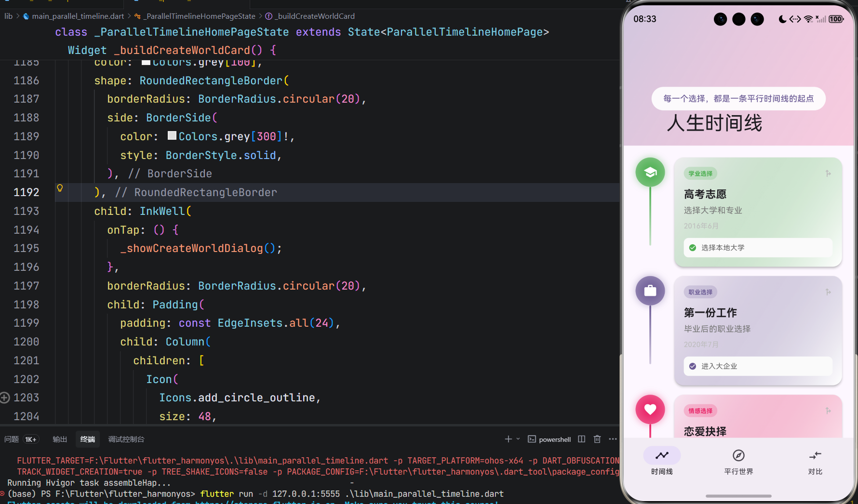Tap the 学业选择 category tag
The width and height of the screenshot is (858, 504).
(700, 173)
